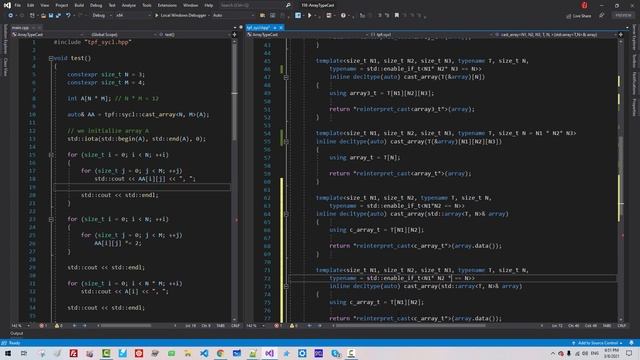This screenshot has width=640, height=360.
Task: Click the split-editor icon on left pane
Action: (234, 35)
